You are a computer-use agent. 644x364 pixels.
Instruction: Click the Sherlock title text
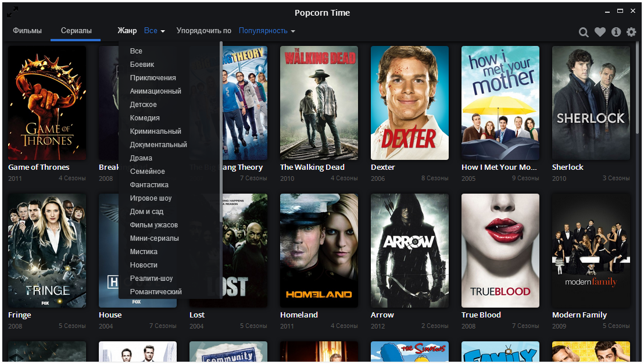[x=568, y=167]
